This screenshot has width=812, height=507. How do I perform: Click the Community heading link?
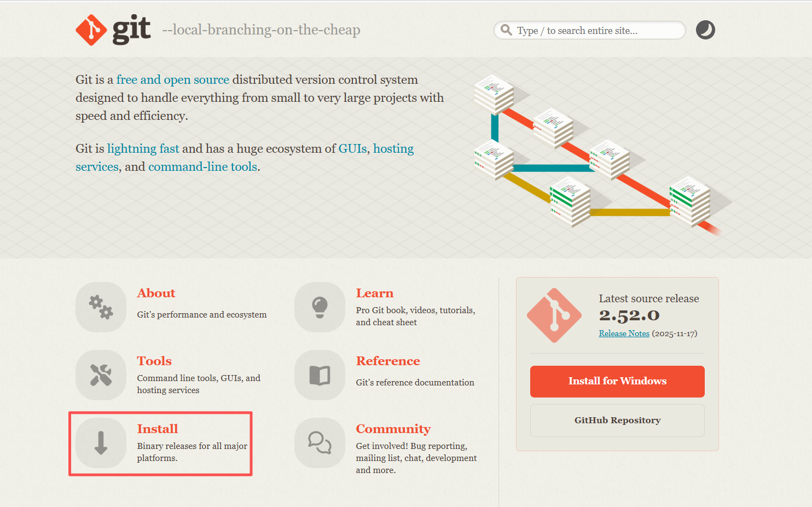(393, 429)
